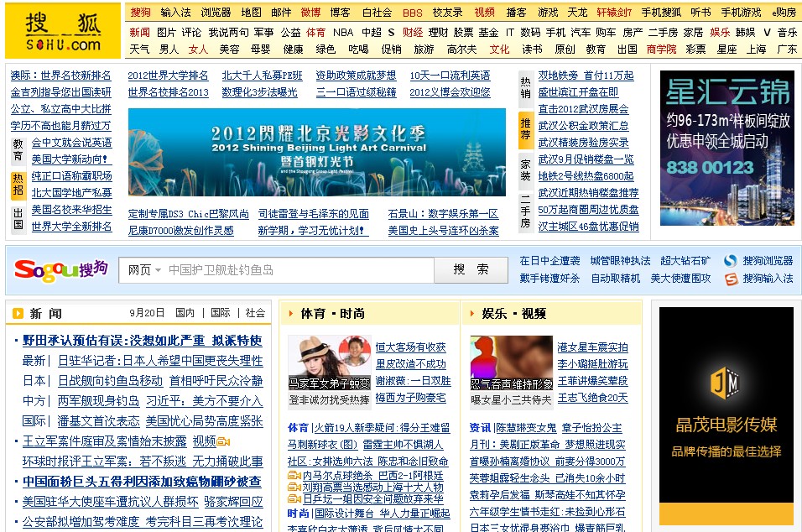Screen dimensions: 802x532
Task: Click inside the Sogou search text field
Action: pyautogui.click(x=298, y=270)
